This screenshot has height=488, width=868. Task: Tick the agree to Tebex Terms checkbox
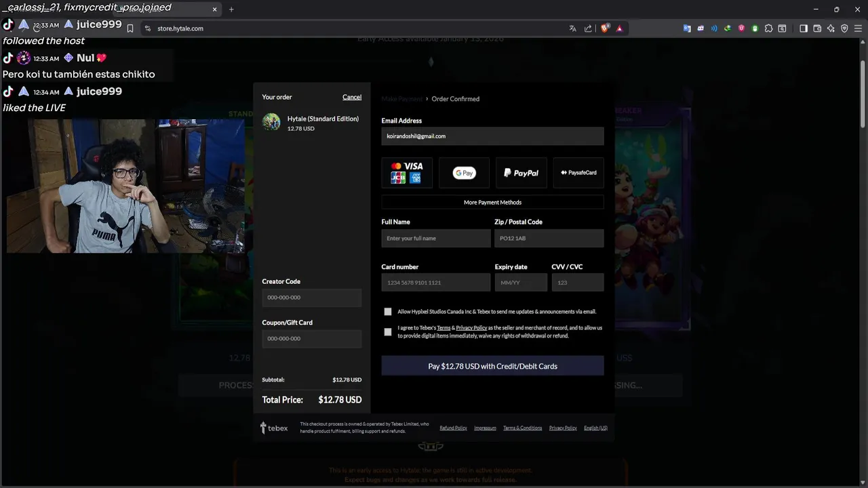388,331
